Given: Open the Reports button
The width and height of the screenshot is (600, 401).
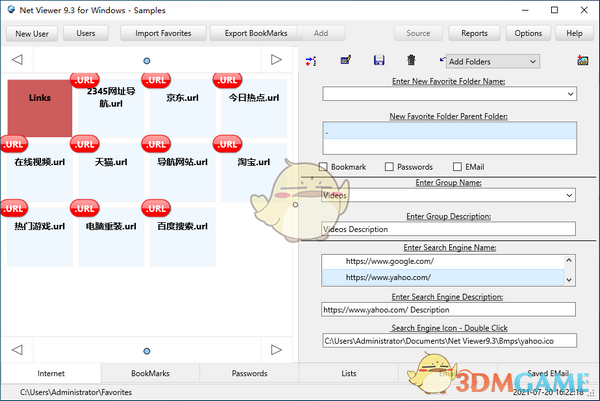Looking at the screenshot, I should [474, 33].
